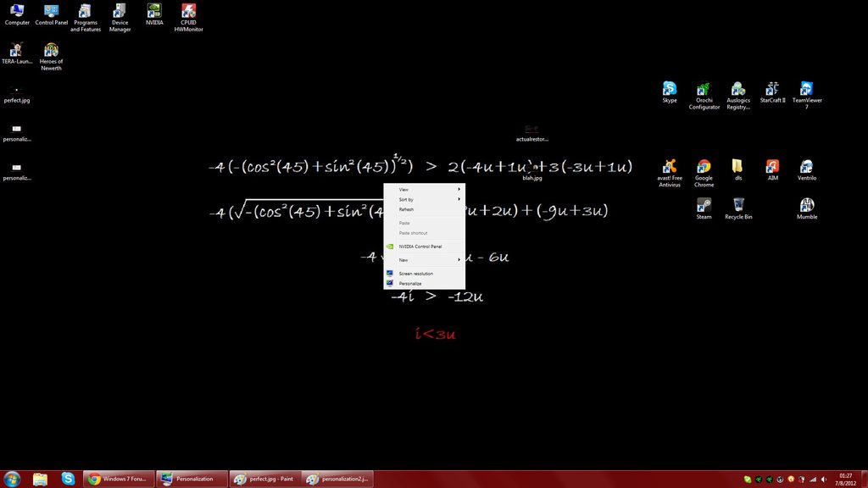868x488 pixels.
Task: Select the Google Chrome desktop shortcut
Action: click(704, 174)
